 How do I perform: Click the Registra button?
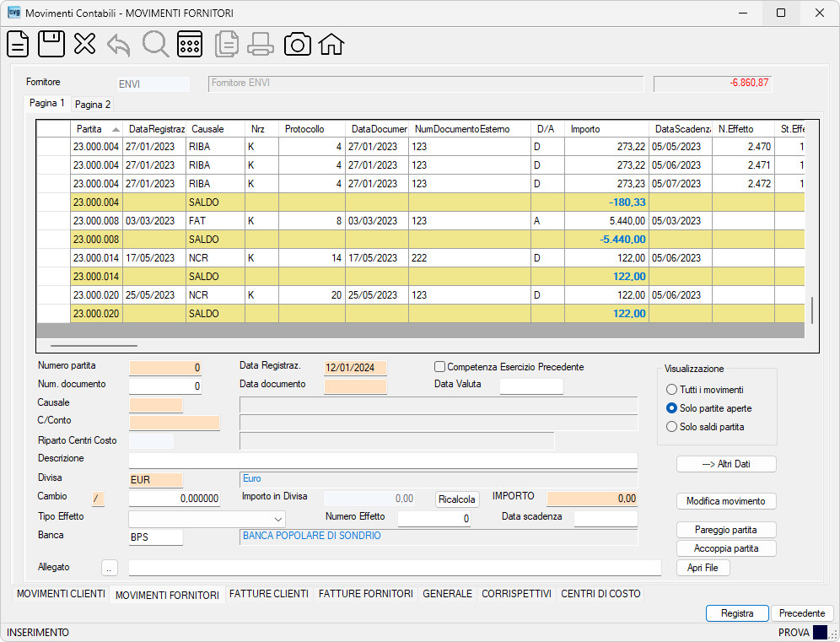[737, 613]
